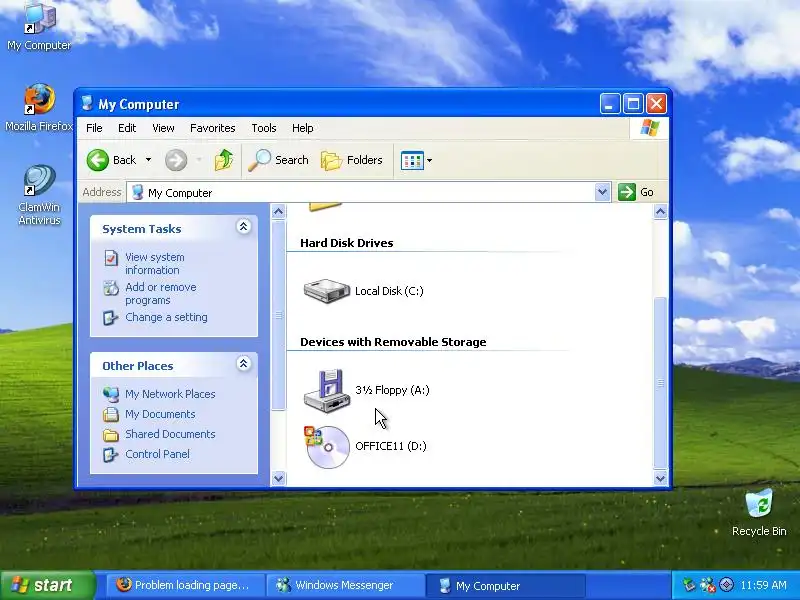The width and height of the screenshot is (800, 600).
Task: Open My Network Places link
Action: pyautogui.click(x=170, y=394)
